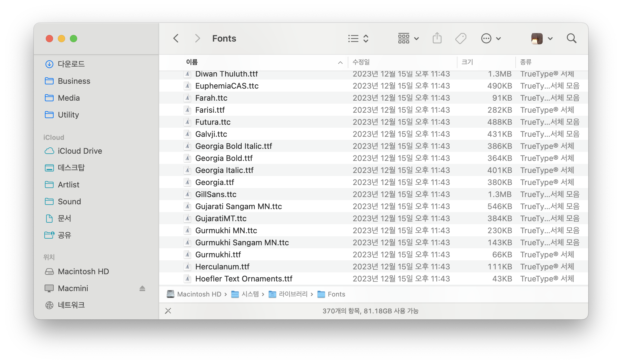This screenshot has height=364, width=622.
Task: Click the Tags toolbar icon
Action: 460,39
